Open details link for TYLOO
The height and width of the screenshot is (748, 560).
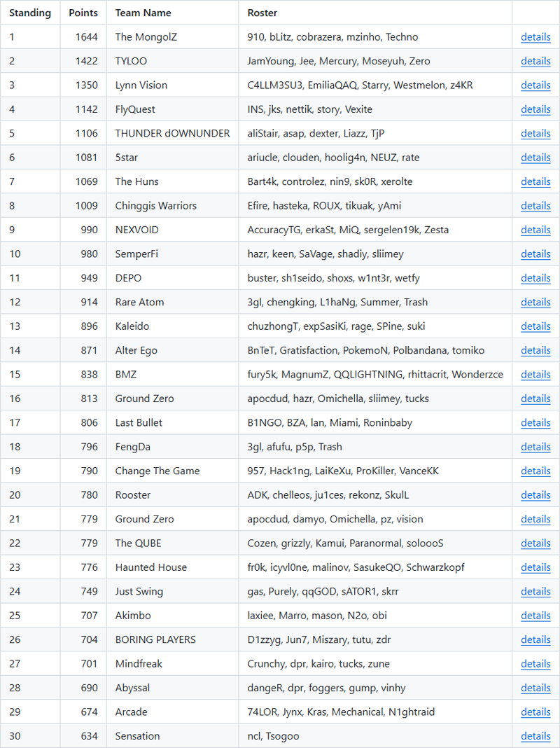(x=535, y=61)
